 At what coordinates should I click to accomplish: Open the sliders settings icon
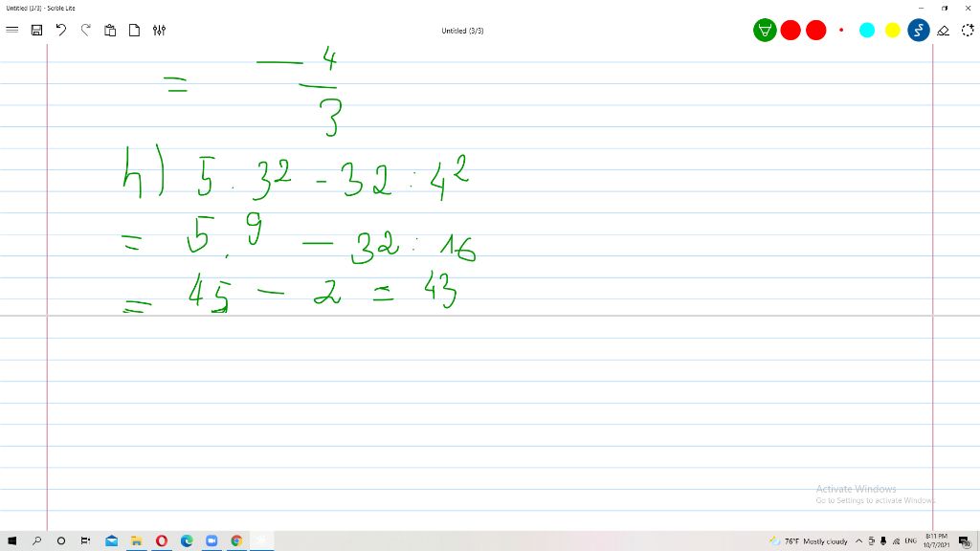(160, 30)
